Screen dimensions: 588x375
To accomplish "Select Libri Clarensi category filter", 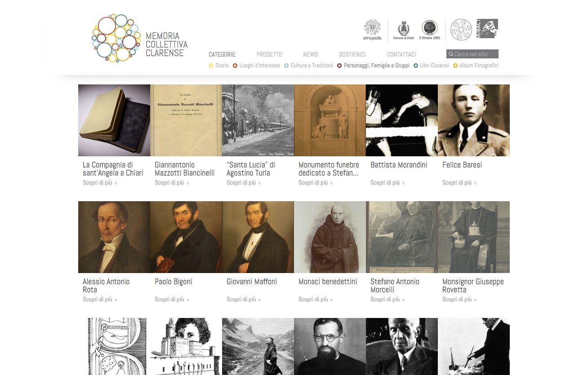I will (x=431, y=66).
